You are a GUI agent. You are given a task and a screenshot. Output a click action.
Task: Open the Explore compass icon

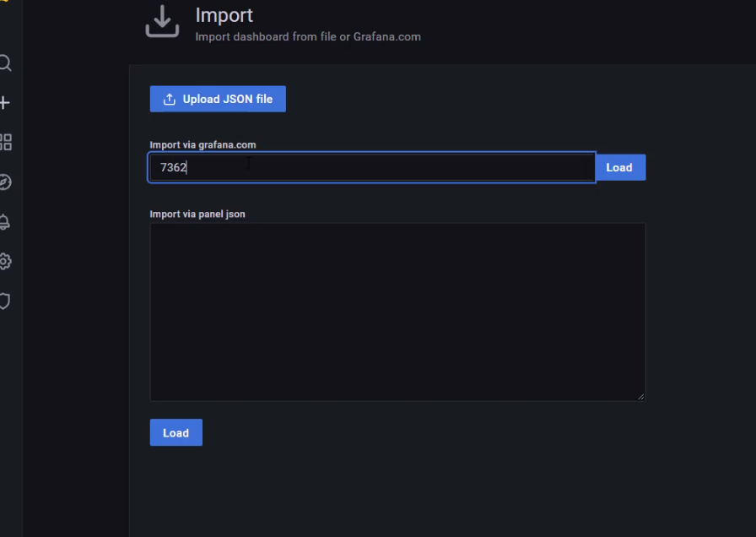tap(5, 182)
